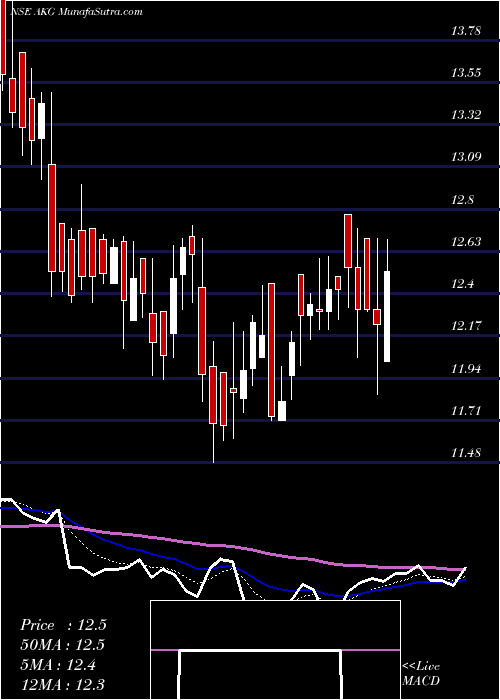Select the 13.09 price axis label

(466, 157)
